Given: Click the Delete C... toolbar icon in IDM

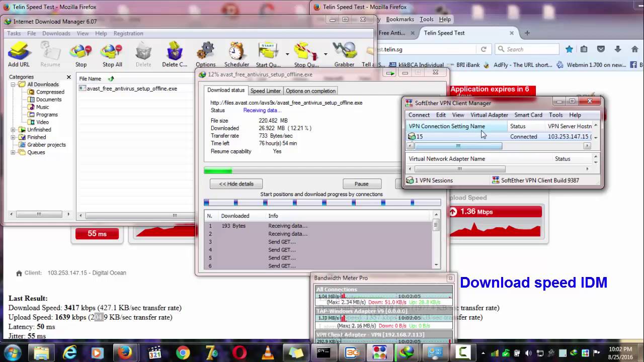Looking at the screenshot, I should click(175, 54).
